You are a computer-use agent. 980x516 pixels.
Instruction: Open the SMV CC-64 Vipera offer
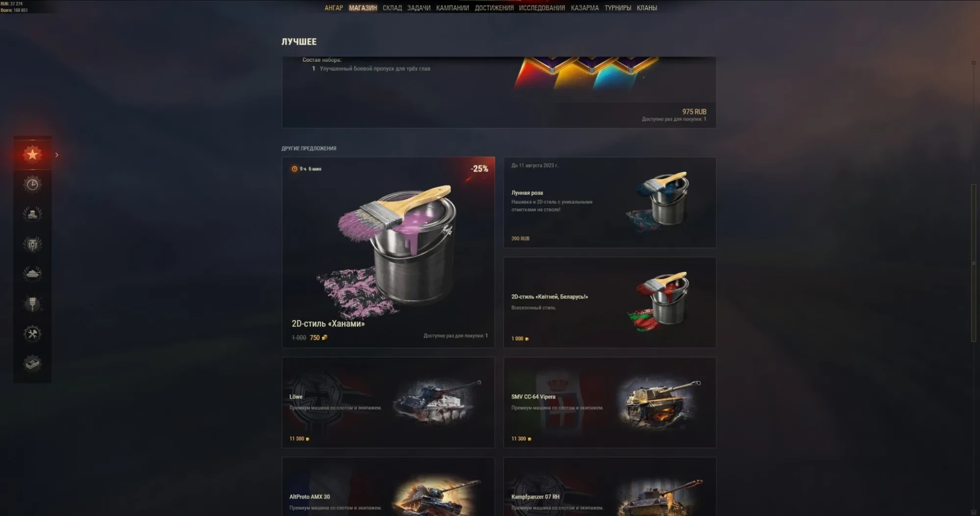pyautogui.click(x=610, y=403)
